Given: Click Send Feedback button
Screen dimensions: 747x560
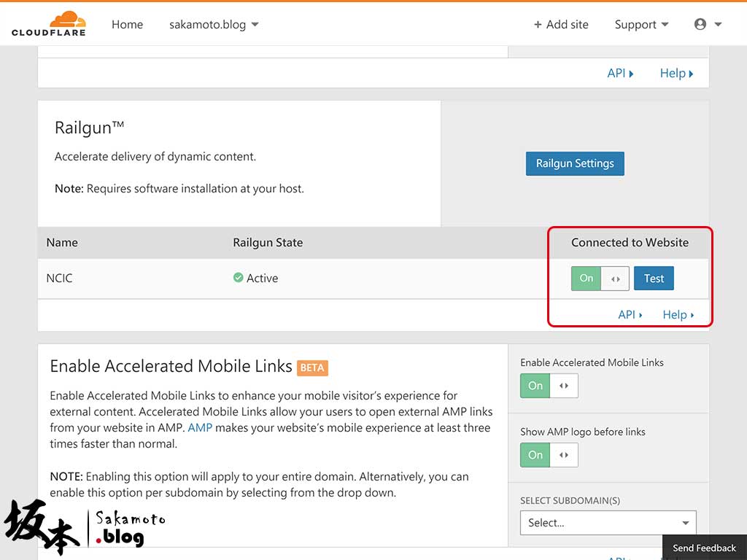Looking at the screenshot, I should click(x=704, y=548).
